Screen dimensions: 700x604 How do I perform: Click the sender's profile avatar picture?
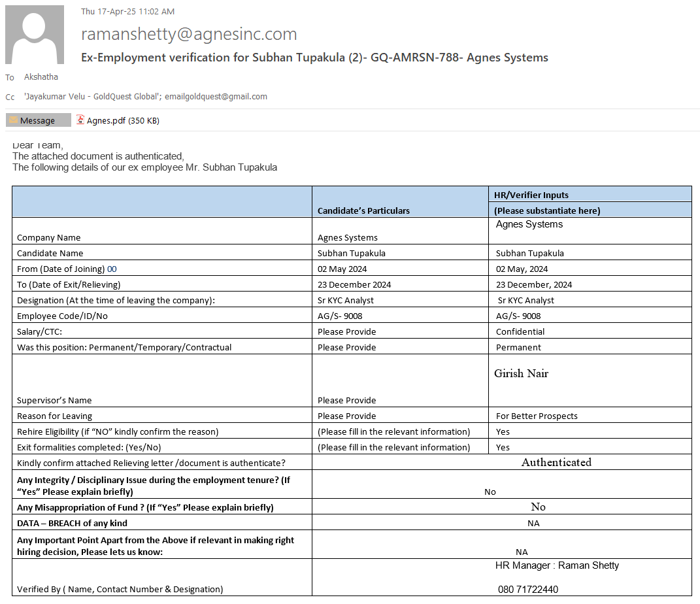35,35
